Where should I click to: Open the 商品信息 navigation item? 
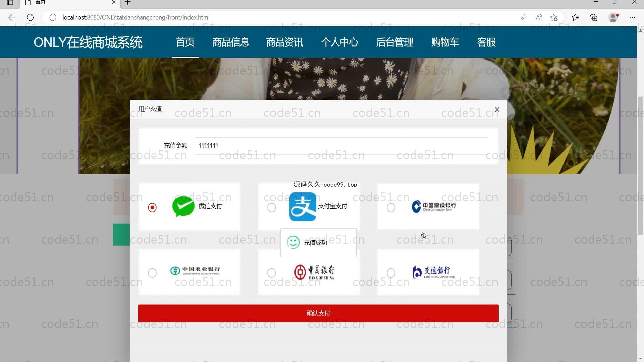[231, 42]
